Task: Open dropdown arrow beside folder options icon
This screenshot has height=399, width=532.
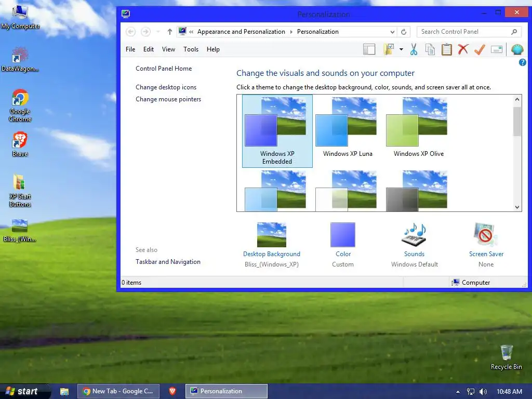Action: (x=401, y=49)
